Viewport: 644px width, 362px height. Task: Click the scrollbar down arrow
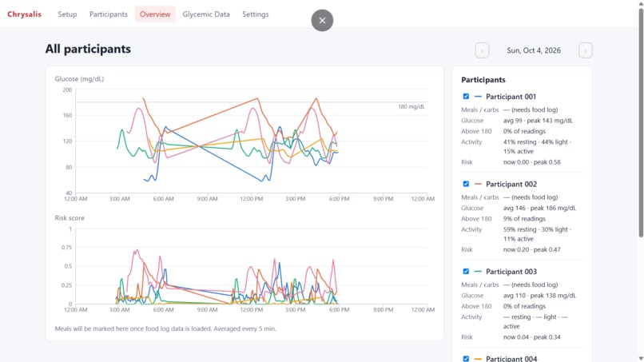point(641,358)
